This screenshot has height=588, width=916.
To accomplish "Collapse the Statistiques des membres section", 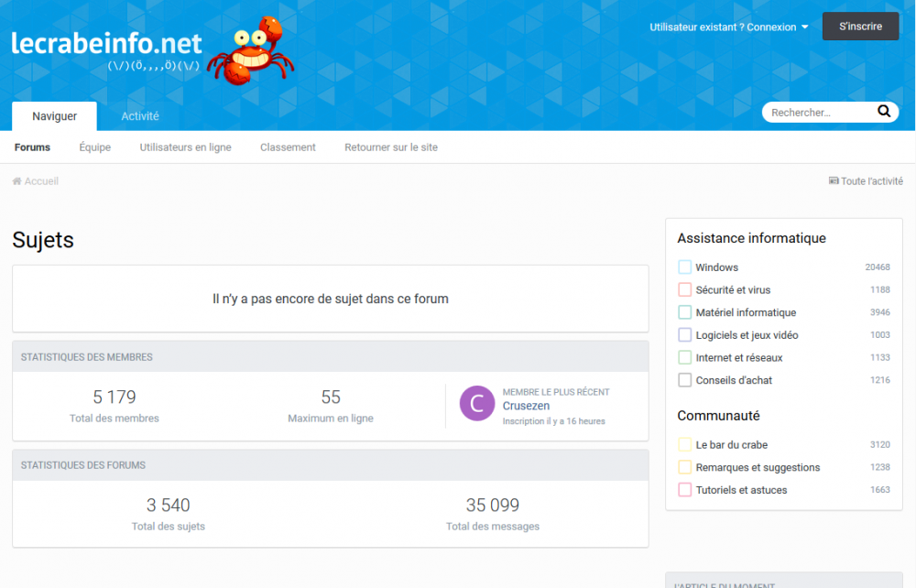I will 330,356.
